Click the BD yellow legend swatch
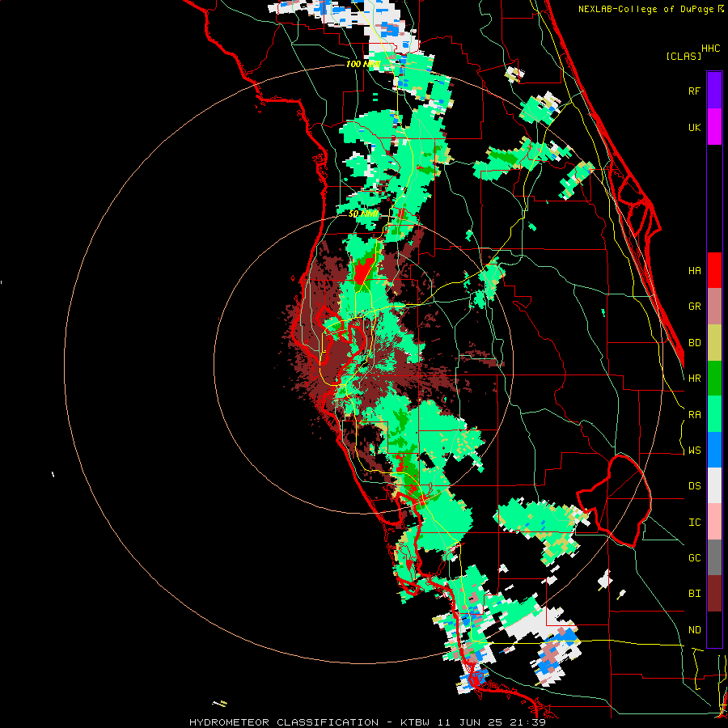 [714, 343]
